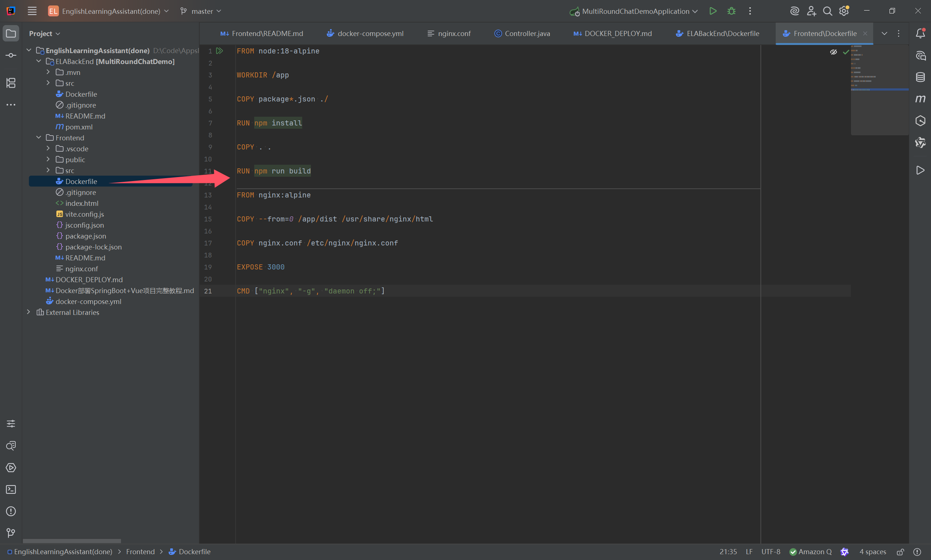This screenshot has height=560, width=931.
Task: Switch to docker-compose.yml tab
Action: tap(365, 33)
